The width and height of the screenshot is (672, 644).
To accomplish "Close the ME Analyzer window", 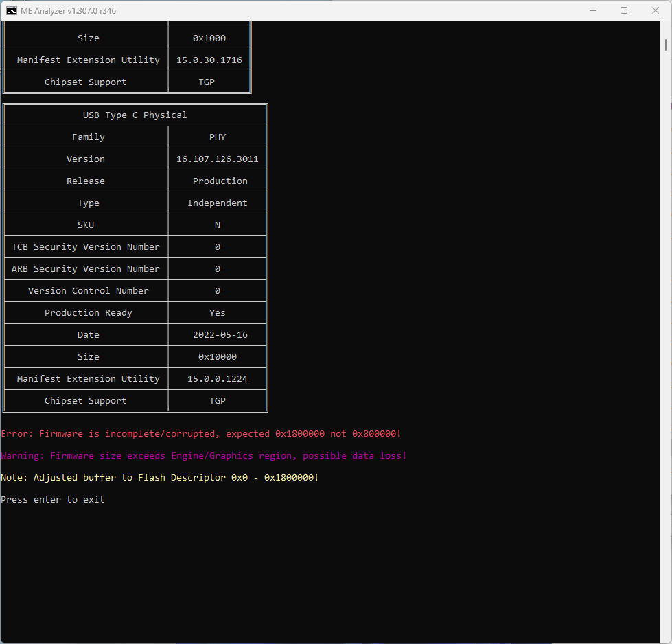I will [x=656, y=11].
